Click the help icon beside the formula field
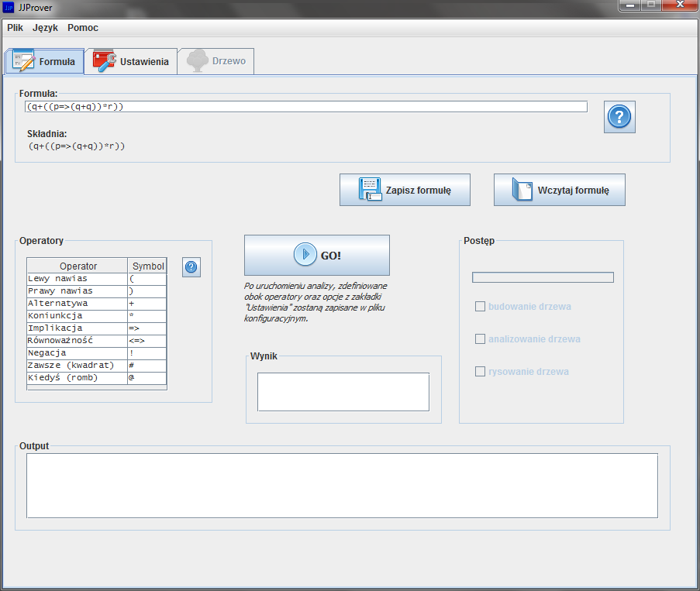Screen dimensions: 700x591 (619, 117)
